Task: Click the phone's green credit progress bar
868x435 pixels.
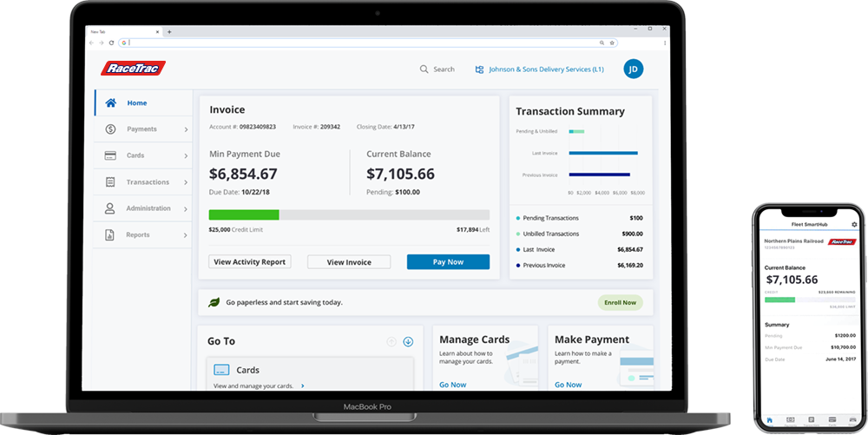Action: click(780, 300)
